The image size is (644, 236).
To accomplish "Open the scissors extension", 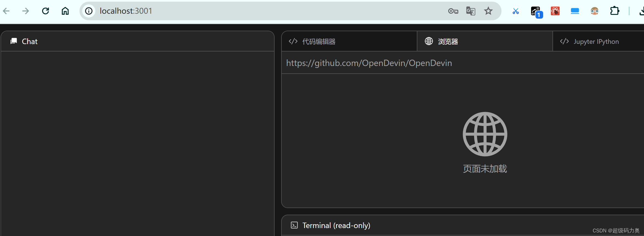I will tap(516, 11).
